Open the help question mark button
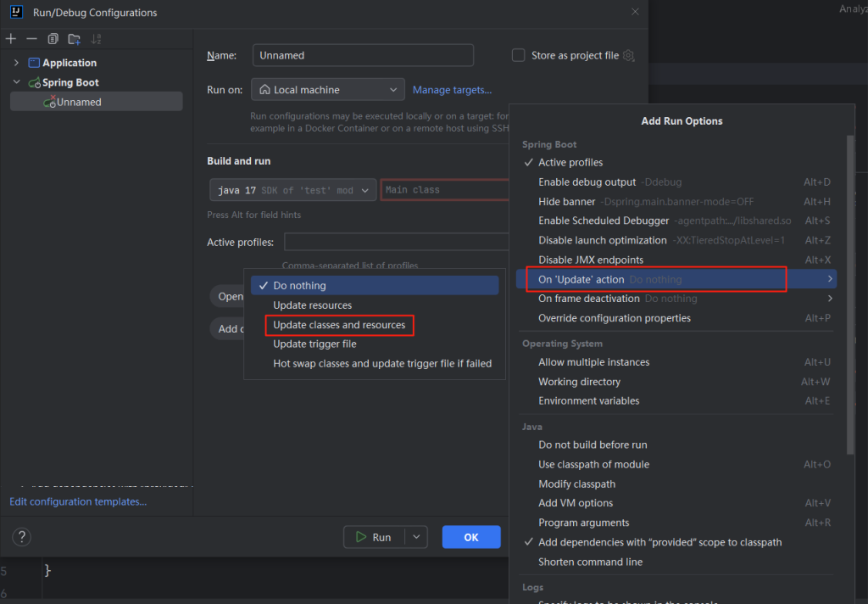Screen dimensions: 868x604 click(x=21, y=536)
